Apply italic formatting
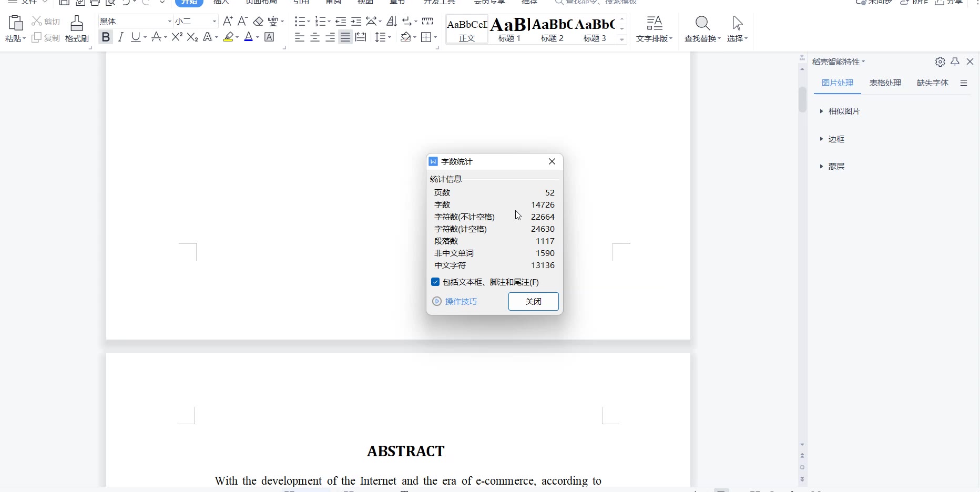The width and height of the screenshot is (980, 492). click(121, 37)
